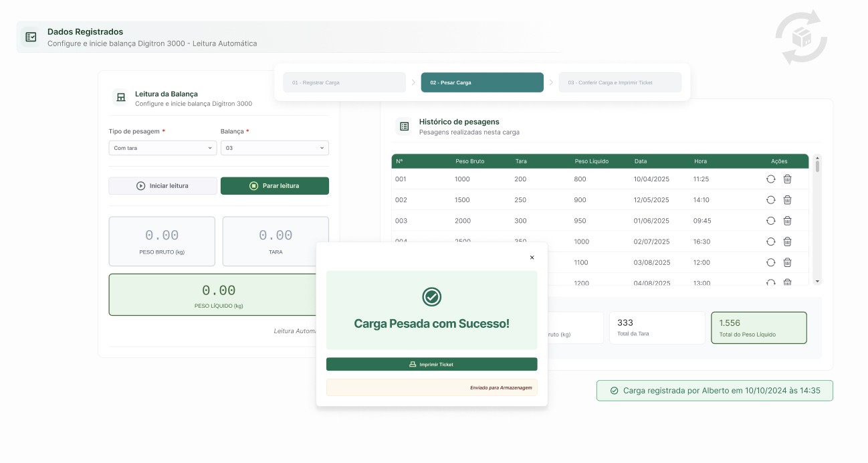Image resolution: width=868 pixels, height=463 pixels.
Task: Click the Peso Líquido 0.00 display
Action: pos(213,294)
